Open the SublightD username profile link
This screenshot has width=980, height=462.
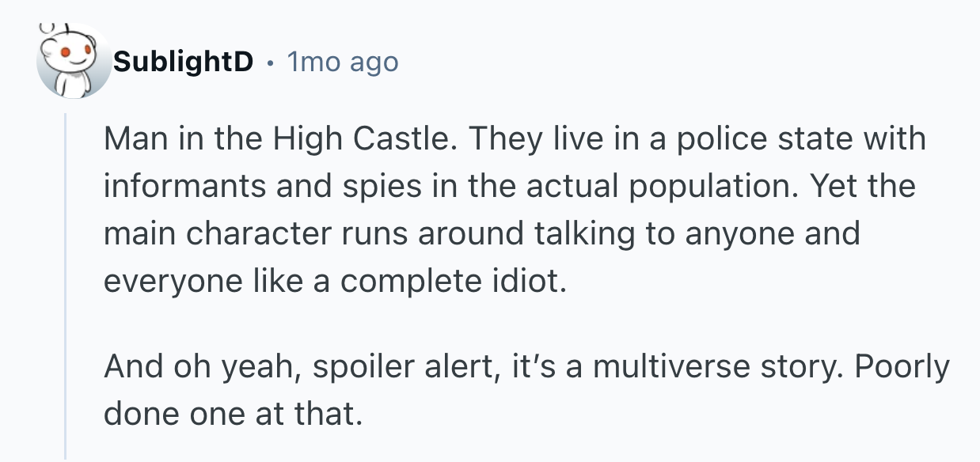(183, 62)
